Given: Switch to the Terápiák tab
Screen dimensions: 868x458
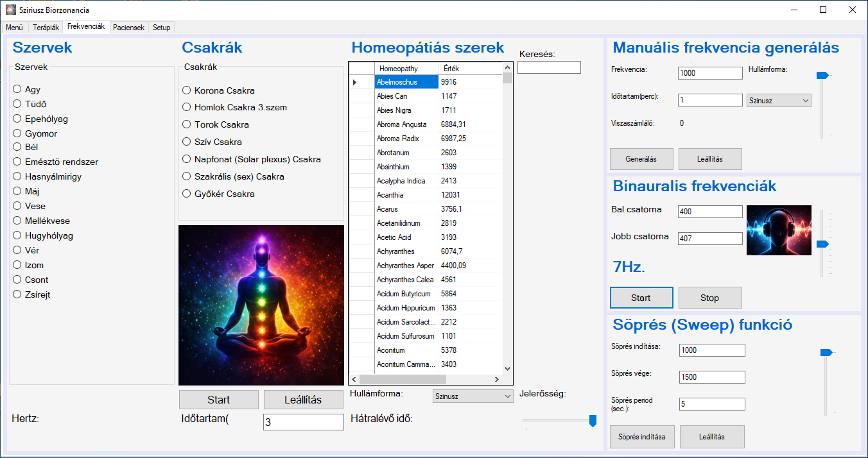Looking at the screenshot, I should pyautogui.click(x=46, y=28).
